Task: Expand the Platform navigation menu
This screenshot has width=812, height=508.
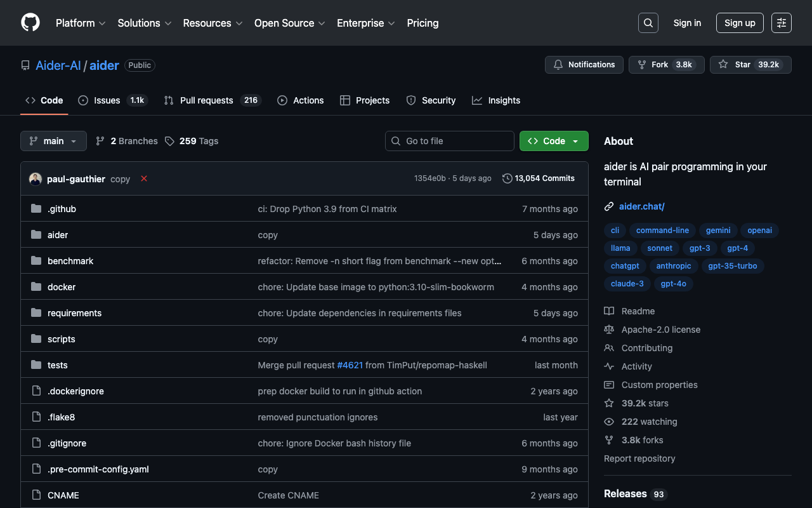Action: (x=81, y=23)
